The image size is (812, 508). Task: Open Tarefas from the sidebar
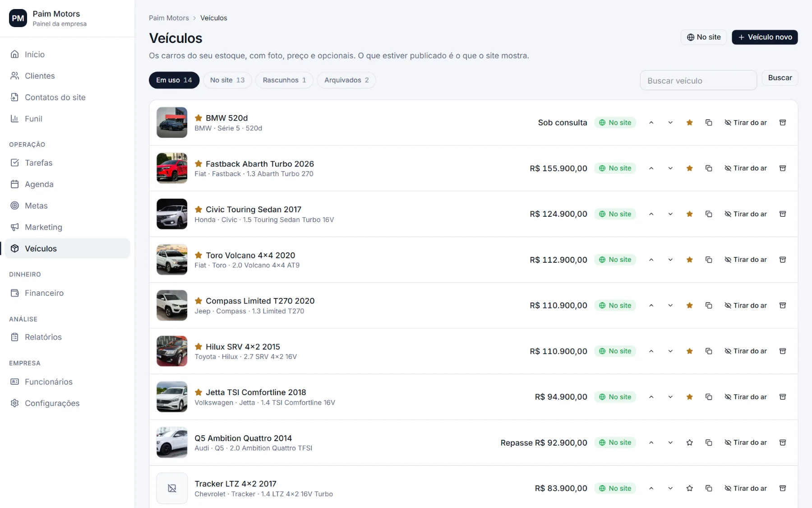(68, 163)
